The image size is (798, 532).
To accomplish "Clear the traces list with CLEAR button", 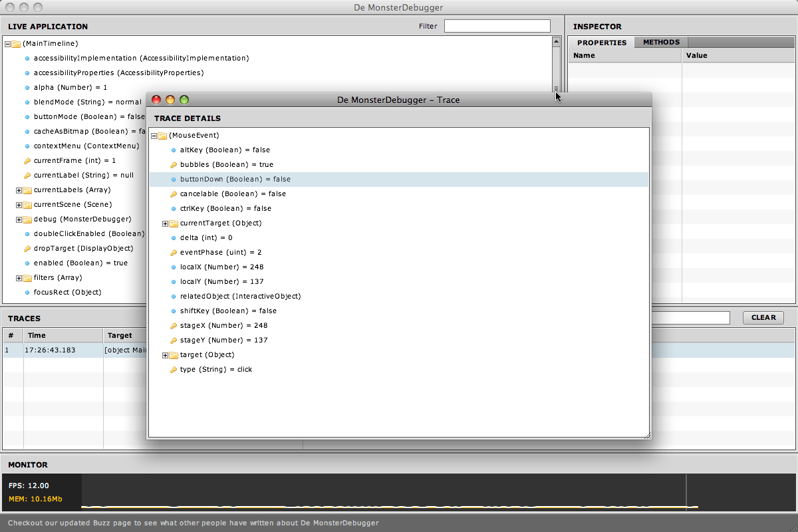I will (763, 318).
